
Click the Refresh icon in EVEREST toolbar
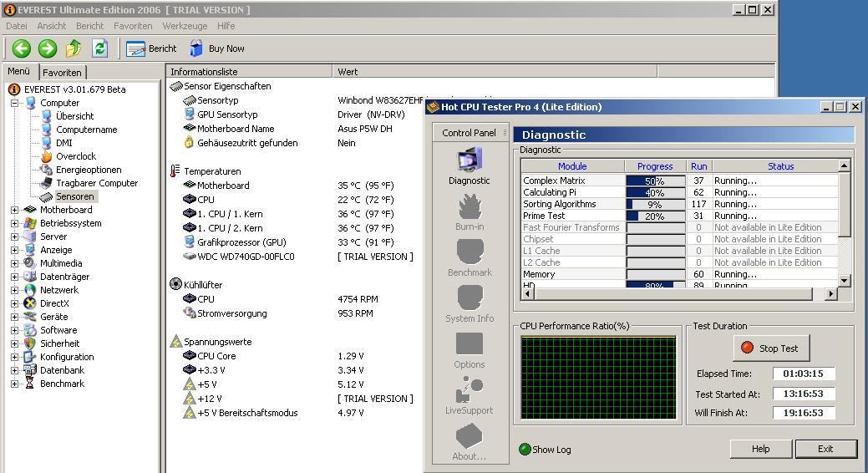(99, 48)
